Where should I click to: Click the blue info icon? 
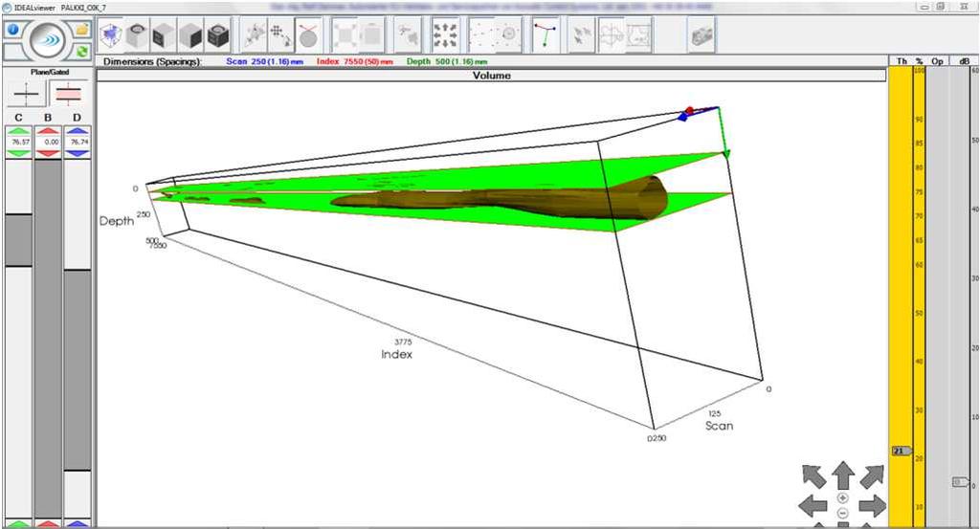tap(13, 30)
